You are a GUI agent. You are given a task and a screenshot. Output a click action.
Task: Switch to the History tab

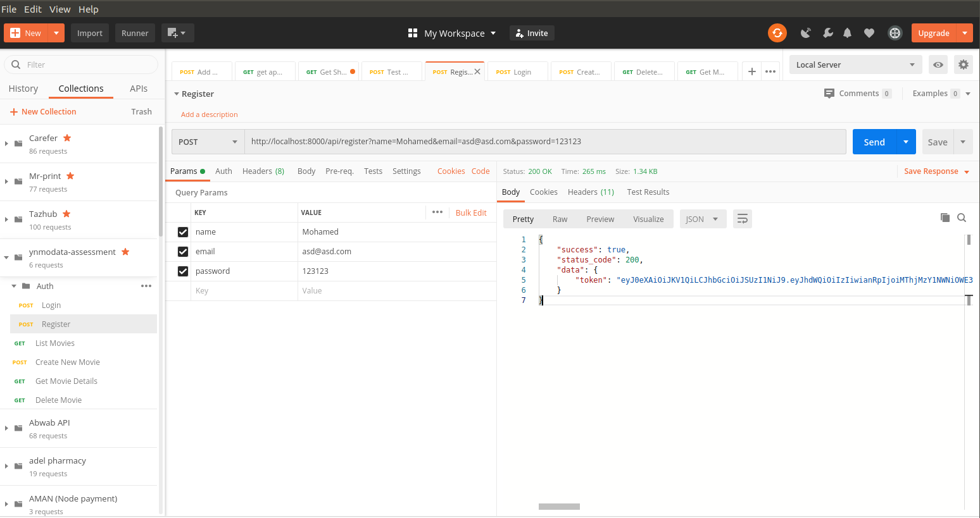pos(23,89)
